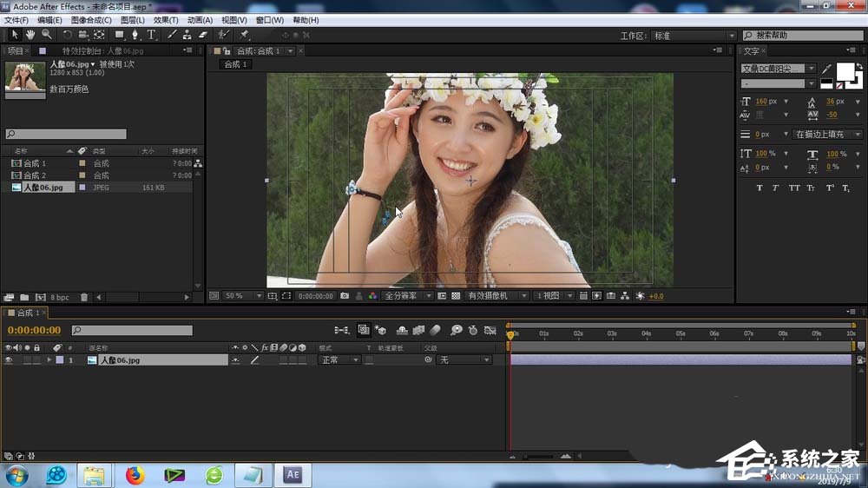Click the timeline search field
Screen dimensions: 868x488
(x=132, y=330)
